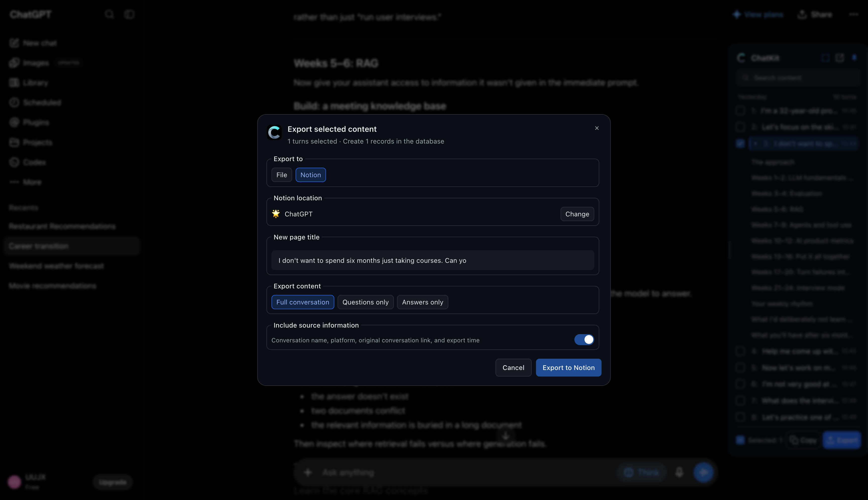The width and height of the screenshot is (868, 500).
Task: Open the three-dot conversation options menu
Action: tap(854, 14)
